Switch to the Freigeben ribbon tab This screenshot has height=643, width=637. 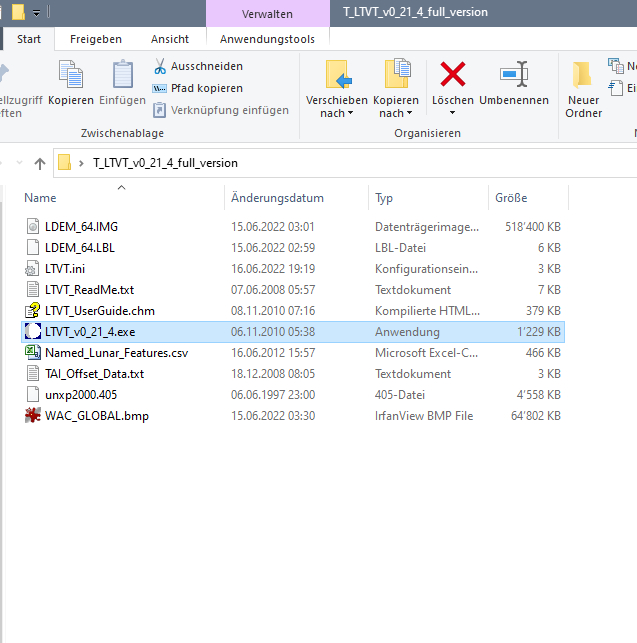coord(96,39)
